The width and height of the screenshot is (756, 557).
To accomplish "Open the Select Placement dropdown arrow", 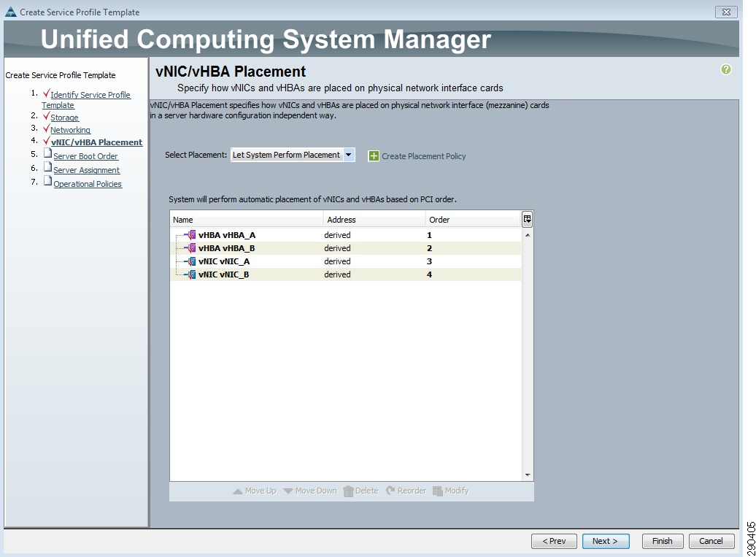I will coord(349,155).
